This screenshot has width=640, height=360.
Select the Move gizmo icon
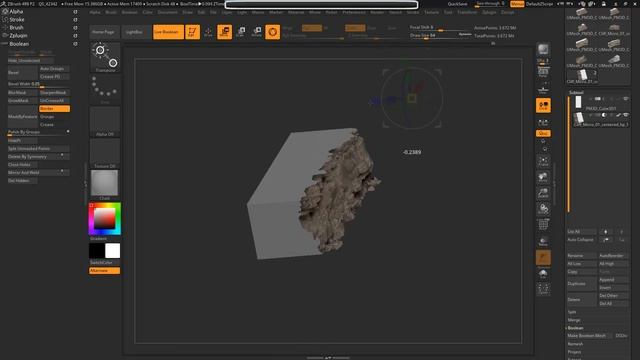pyautogui.click(x=224, y=32)
